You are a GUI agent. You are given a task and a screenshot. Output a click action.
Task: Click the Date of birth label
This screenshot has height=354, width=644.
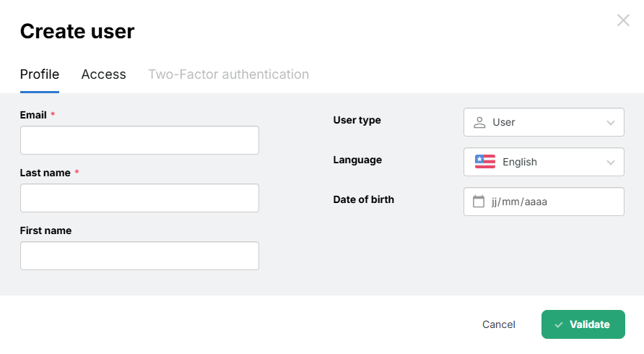point(363,199)
